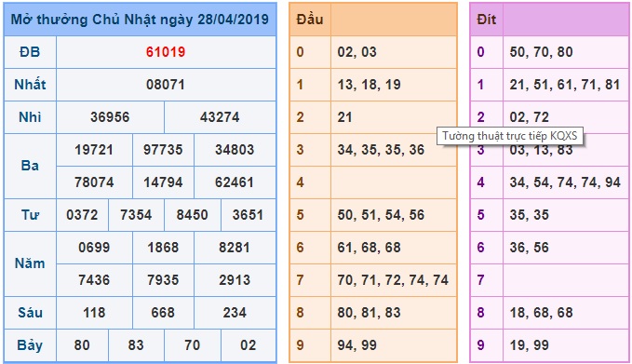Screen dimensions: 632x364
Task: Click second prize number 43274
Action: coord(220,117)
